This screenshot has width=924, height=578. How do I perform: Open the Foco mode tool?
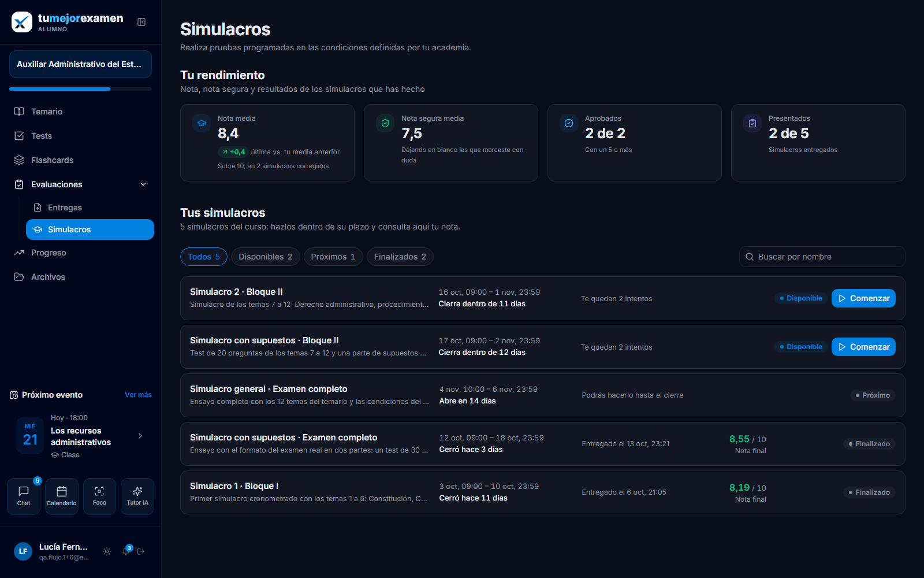pyautogui.click(x=99, y=497)
